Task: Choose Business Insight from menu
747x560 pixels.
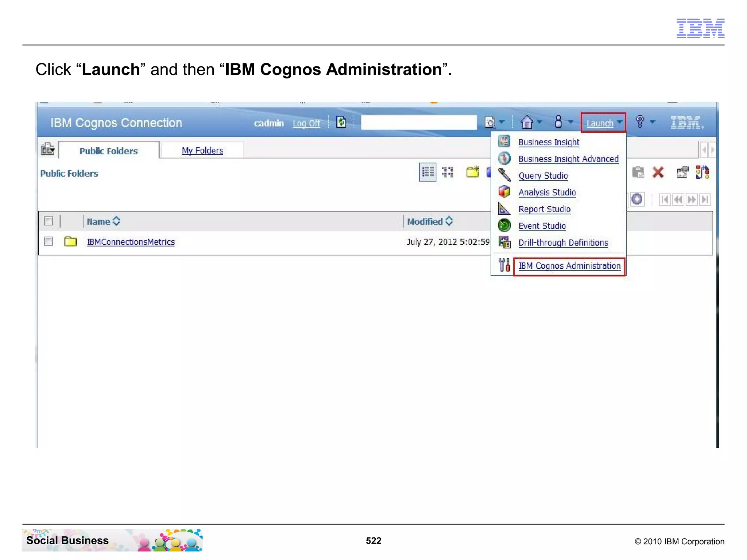Action: point(549,142)
